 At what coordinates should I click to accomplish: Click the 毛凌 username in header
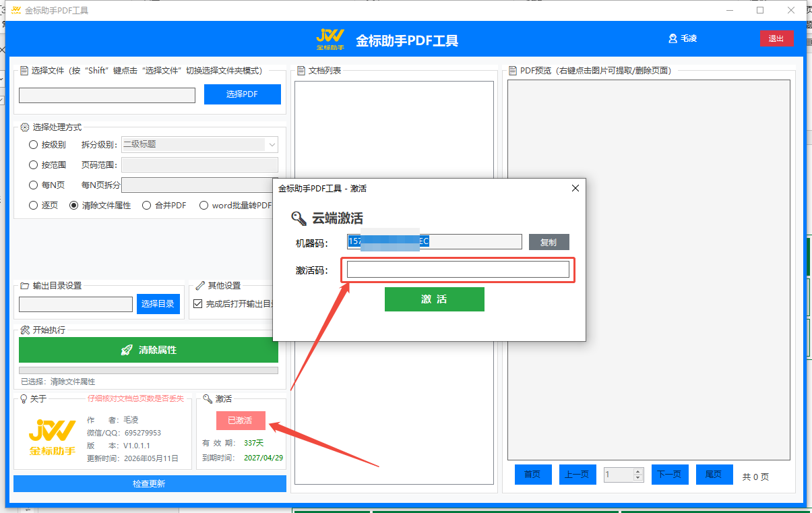coord(689,38)
